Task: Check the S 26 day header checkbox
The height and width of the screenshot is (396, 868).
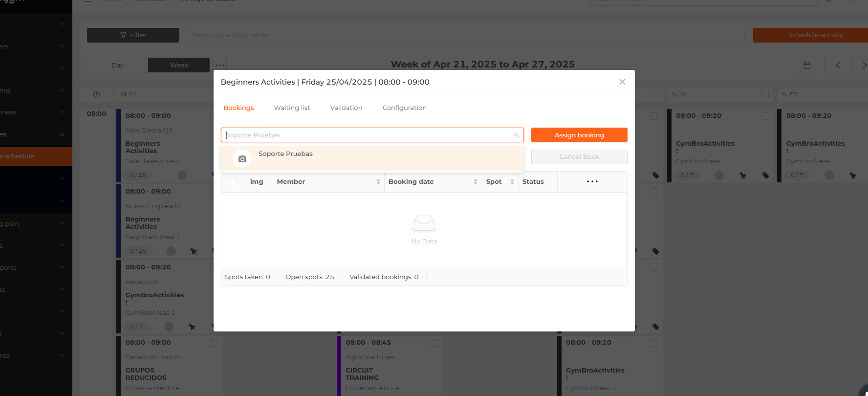Action: [x=765, y=94]
